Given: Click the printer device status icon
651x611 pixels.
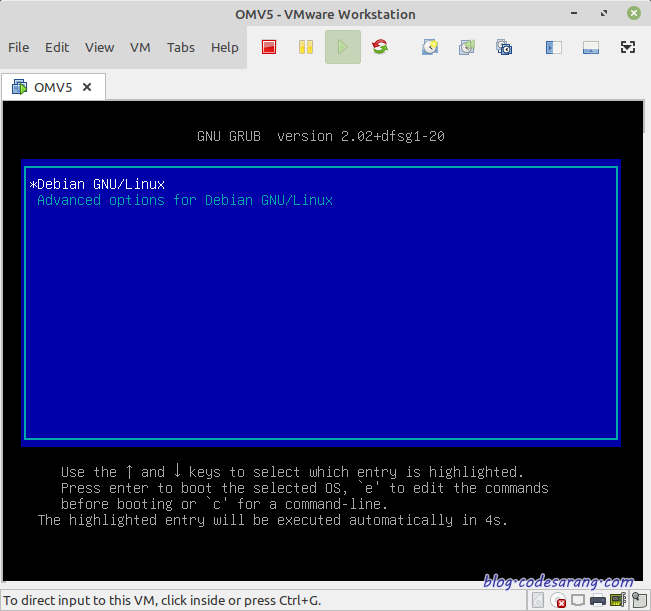Looking at the screenshot, I should click(598, 600).
